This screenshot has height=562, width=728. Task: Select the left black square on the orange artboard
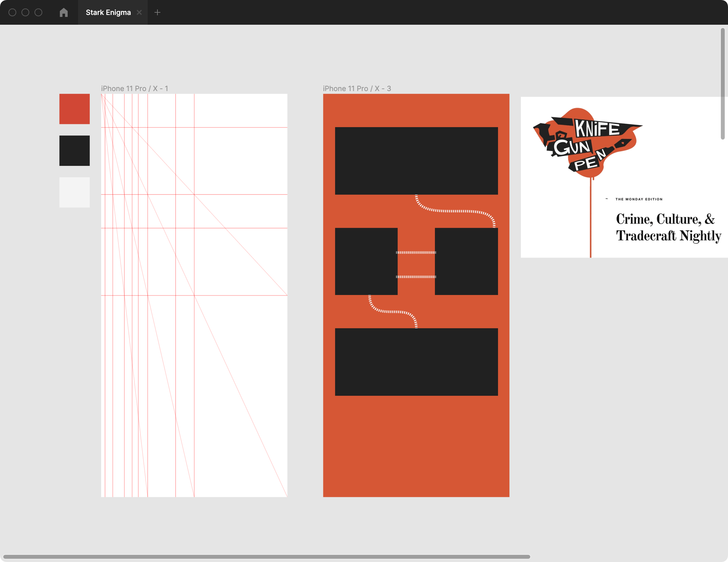366,262
